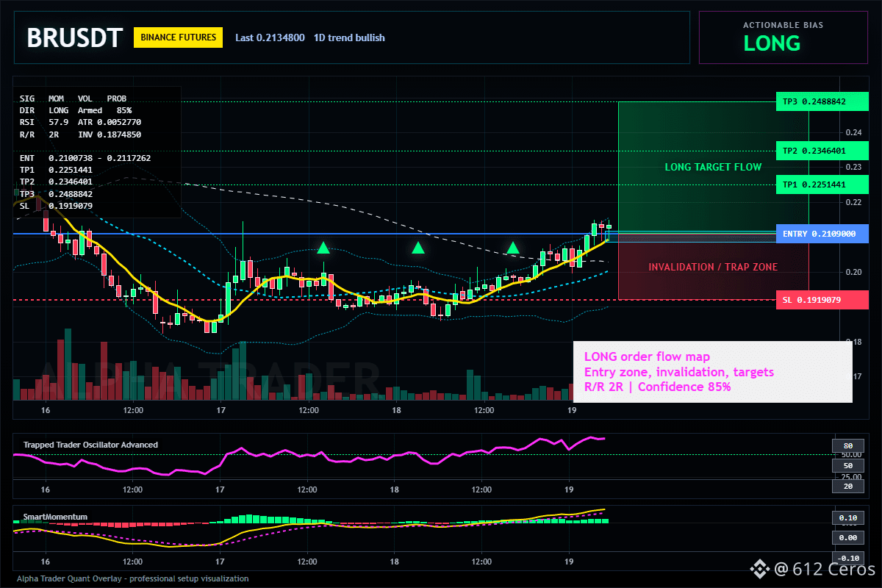Click RSI 57.9 in the stats panel

pyautogui.click(x=44, y=122)
